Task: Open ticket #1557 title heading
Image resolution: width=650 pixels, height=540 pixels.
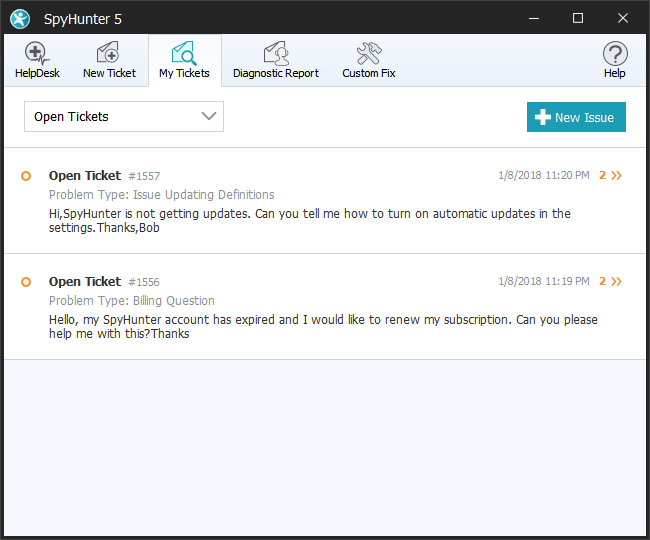Action: 85,176
